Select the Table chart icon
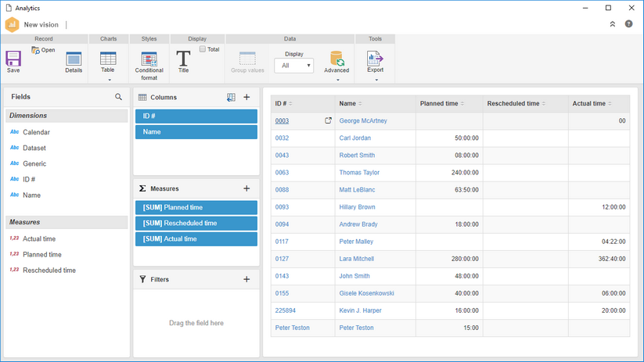The height and width of the screenshot is (362, 644). coord(108,59)
